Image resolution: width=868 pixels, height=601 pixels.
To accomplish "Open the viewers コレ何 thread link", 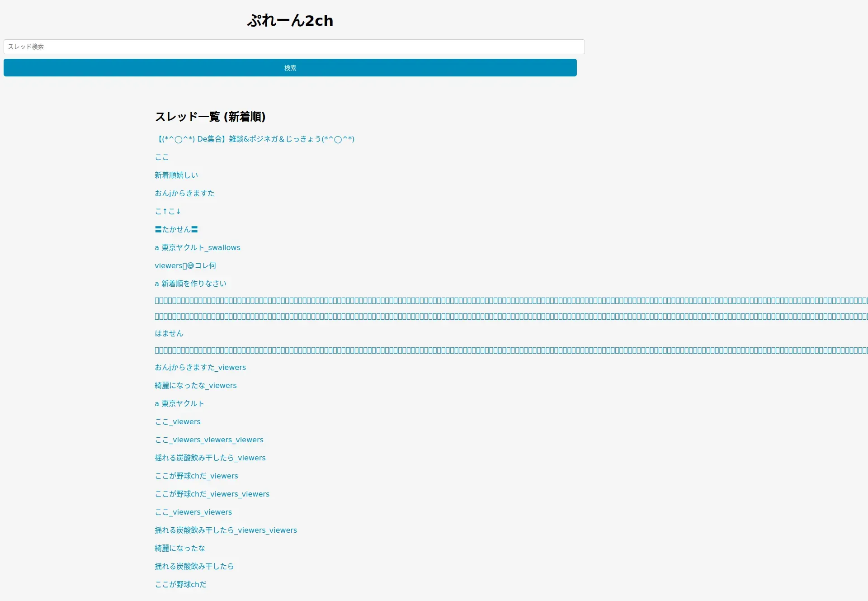I will 185,265.
